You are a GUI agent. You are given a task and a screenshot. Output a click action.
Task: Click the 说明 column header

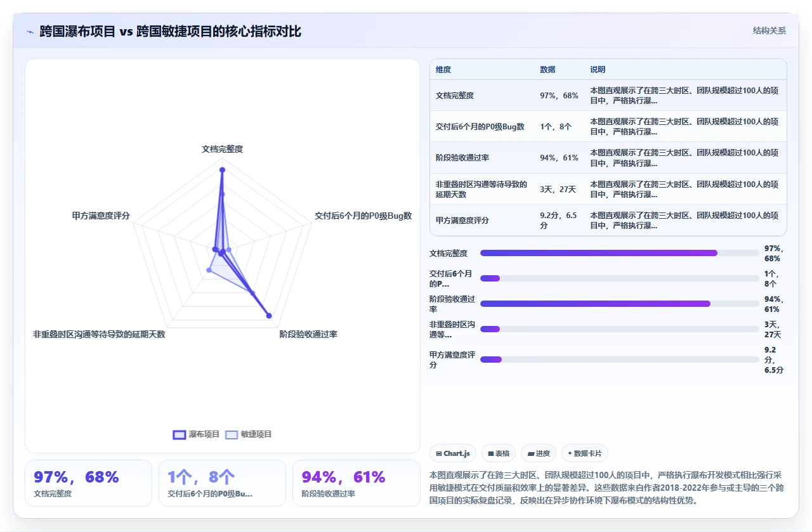pos(598,70)
